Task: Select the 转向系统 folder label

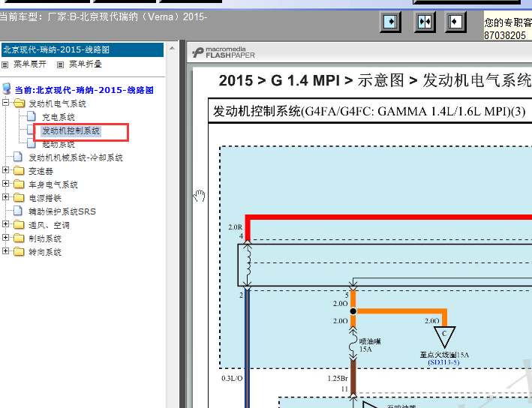Action: (x=45, y=252)
